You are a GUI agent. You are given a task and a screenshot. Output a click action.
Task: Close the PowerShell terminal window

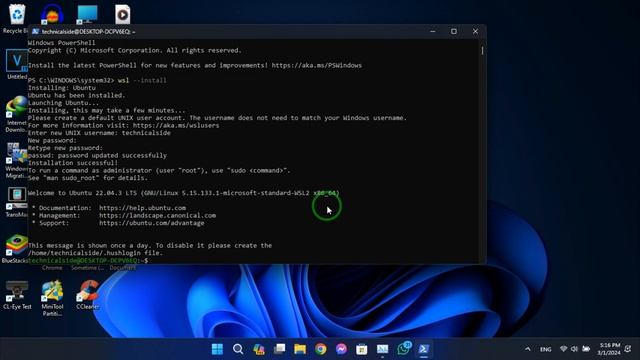475,31
